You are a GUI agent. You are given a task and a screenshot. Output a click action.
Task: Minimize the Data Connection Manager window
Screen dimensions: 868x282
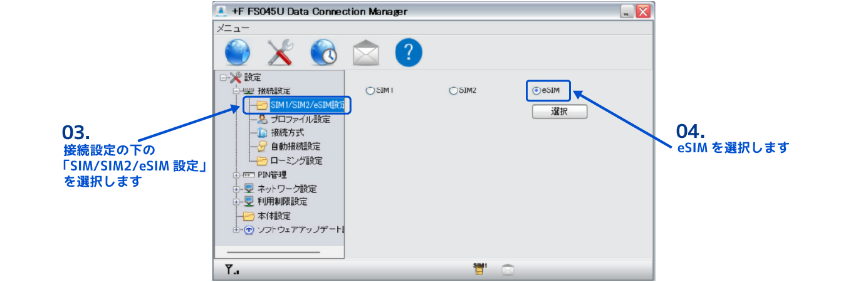(x=627, y=11)
